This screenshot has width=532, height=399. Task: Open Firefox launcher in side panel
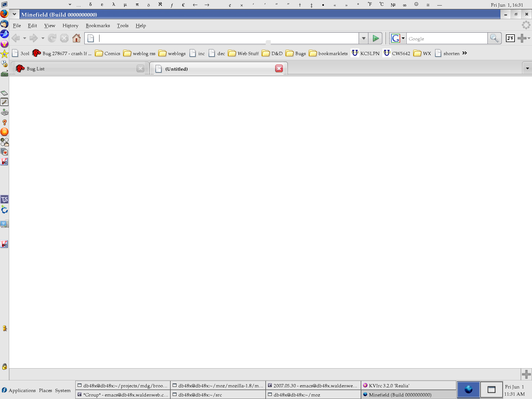[x=4, y=14]
